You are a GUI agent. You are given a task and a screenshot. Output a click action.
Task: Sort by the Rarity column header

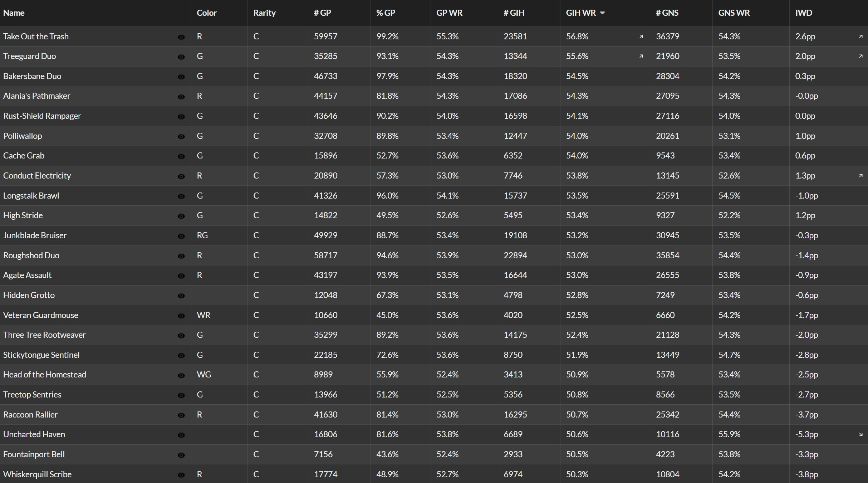point(264,13)
